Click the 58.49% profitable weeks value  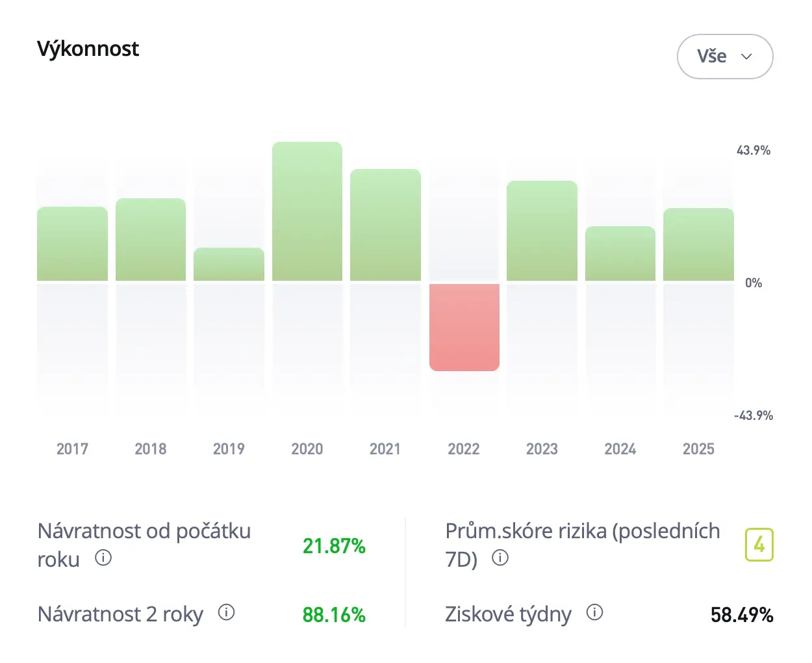[x=741, y=615]
